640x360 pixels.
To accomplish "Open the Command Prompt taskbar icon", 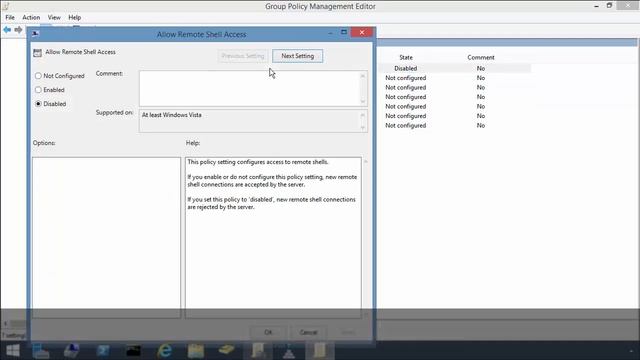I will [133, 351].
